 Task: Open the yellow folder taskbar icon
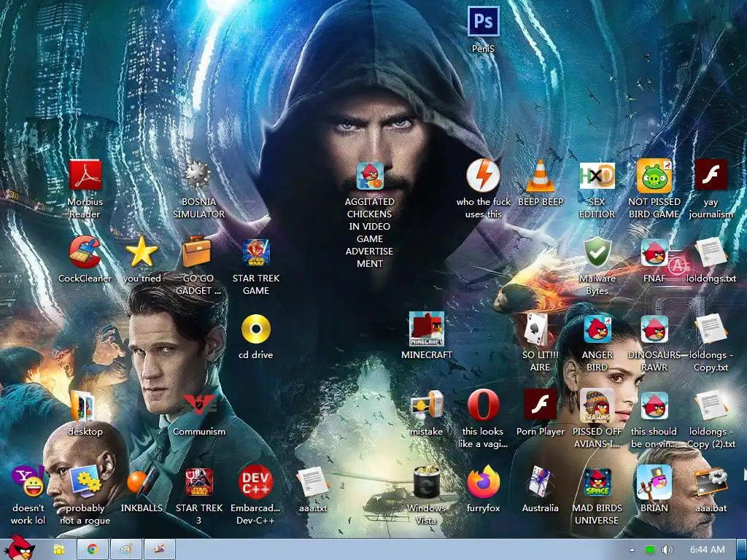pos(59,550)
